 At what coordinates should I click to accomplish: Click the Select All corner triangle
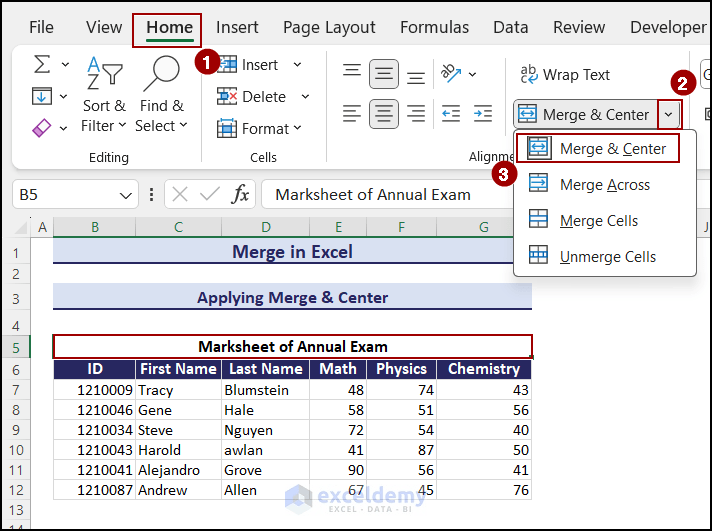(19, 226)
